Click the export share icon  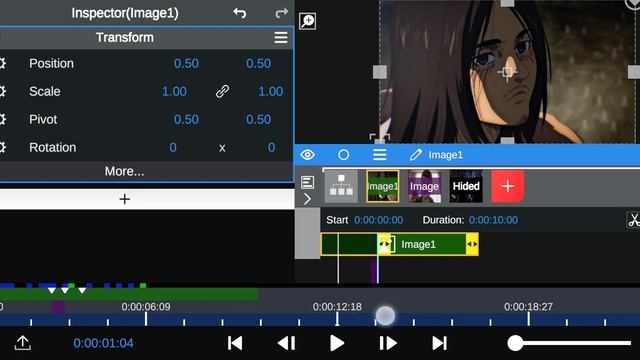[22, 343]
